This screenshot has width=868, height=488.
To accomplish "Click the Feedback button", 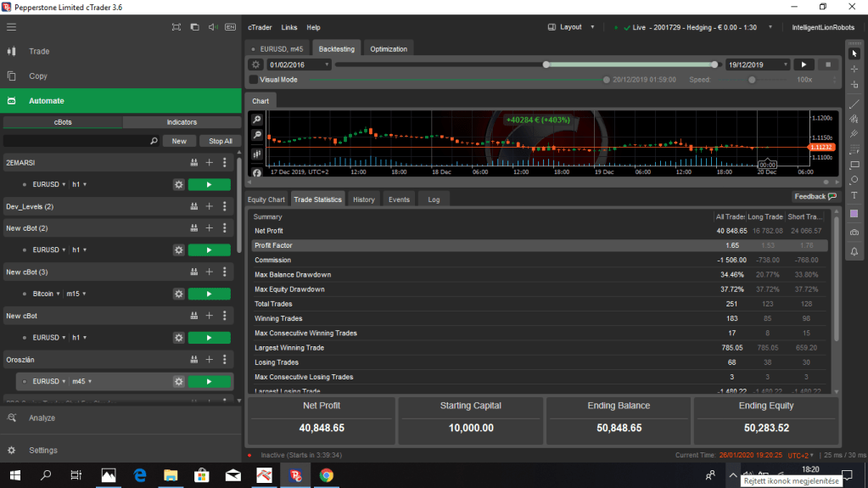I will [815, 197].
